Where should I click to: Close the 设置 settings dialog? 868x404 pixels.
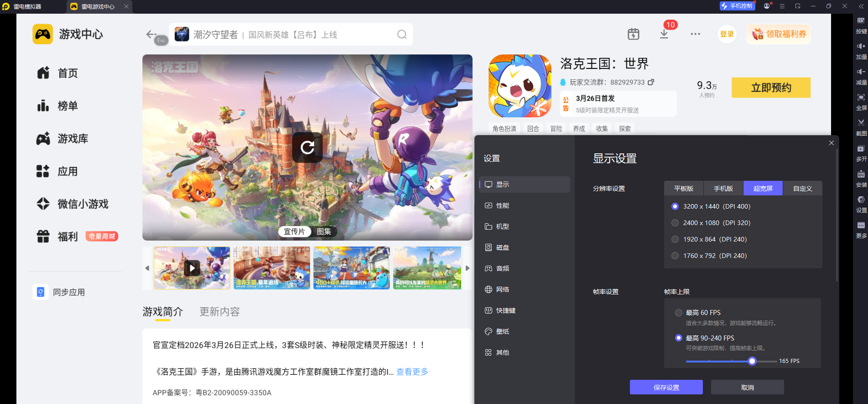tap(832, 143)
